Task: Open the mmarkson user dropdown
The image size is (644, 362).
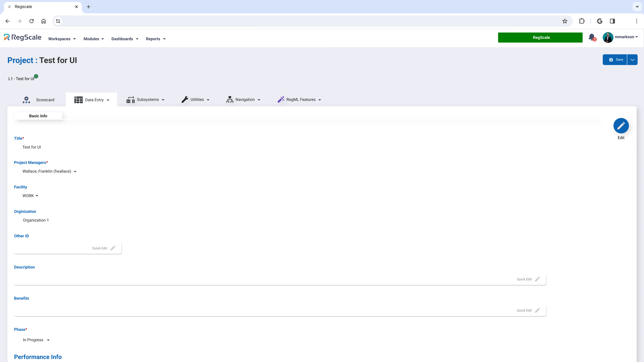Action: [626, 37]
